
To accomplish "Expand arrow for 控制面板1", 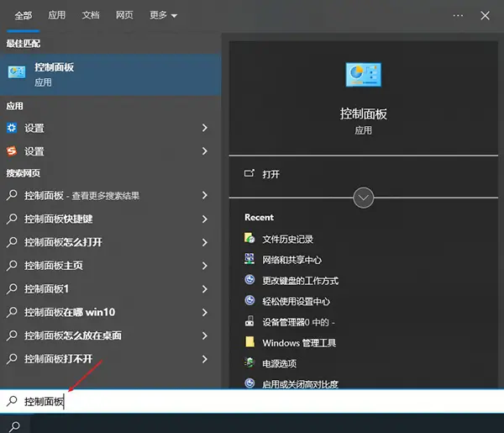I will pyautogui.click(x=205, y=289).
